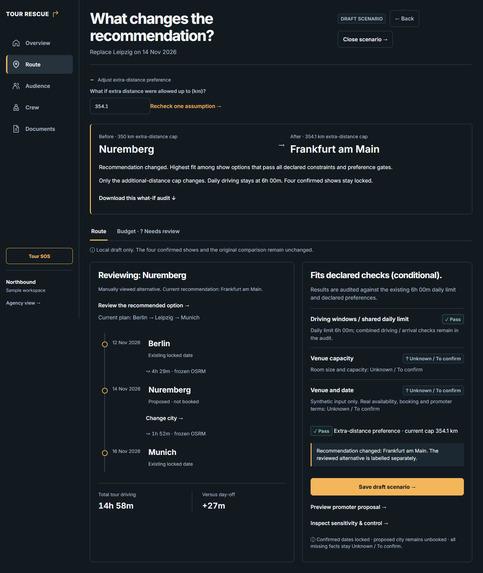The height and width of the screenshot is (573, 483).
Task: Click Save draft scenario button
Action: pos(387,487)
